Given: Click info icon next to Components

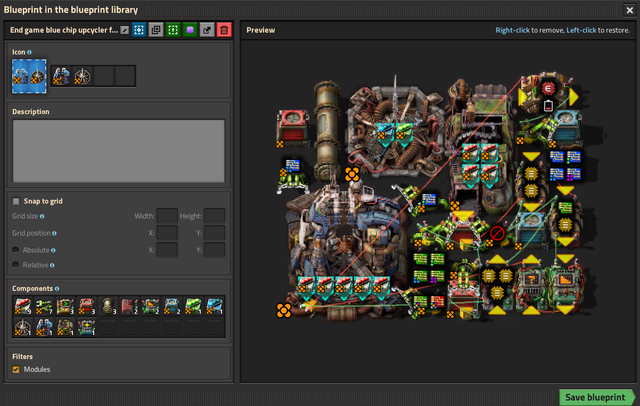Looking at the screenshot, I should tap(57, 289).
